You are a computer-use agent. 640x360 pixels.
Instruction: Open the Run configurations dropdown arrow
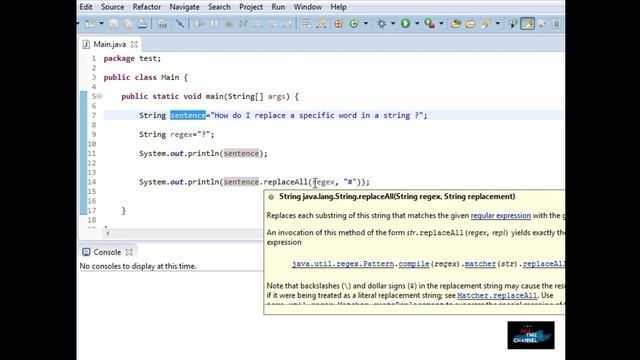click(417, 24)
